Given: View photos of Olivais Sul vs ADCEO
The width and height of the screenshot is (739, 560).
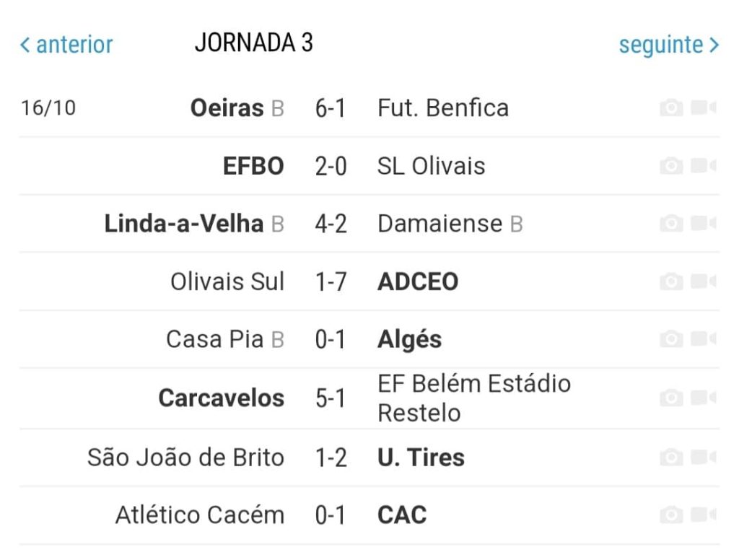Looking at the screenshot, I should pyautogui.click(x=672, y=282).
